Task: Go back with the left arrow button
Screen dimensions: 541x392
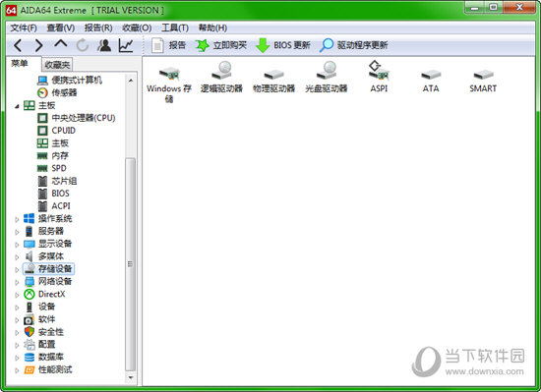Action: coord(18,45)
